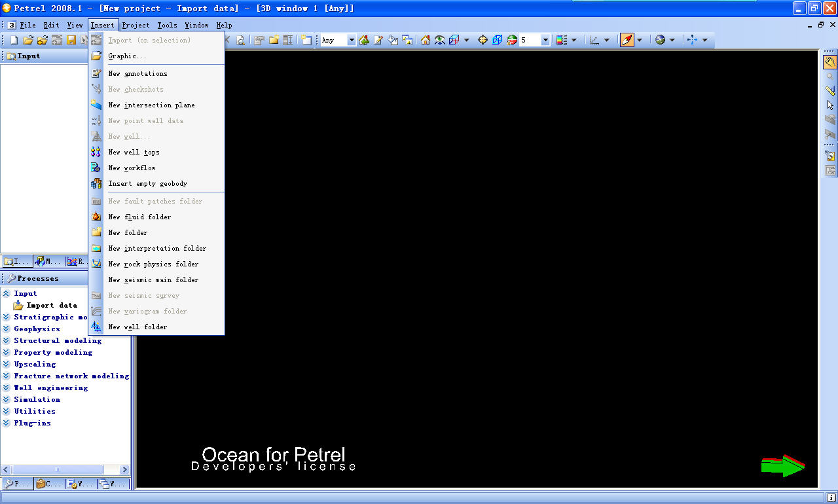Open arrow next to axis icon

(x=607, y=41)
